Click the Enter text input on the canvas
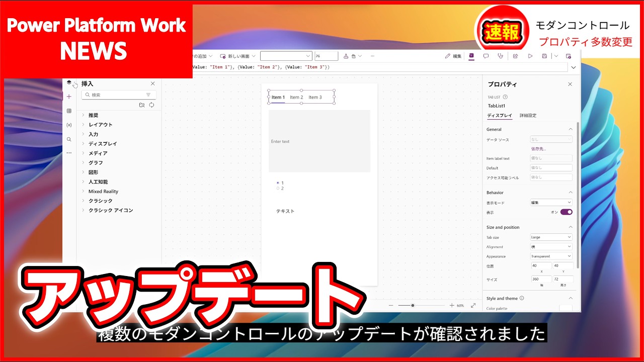 319,141
